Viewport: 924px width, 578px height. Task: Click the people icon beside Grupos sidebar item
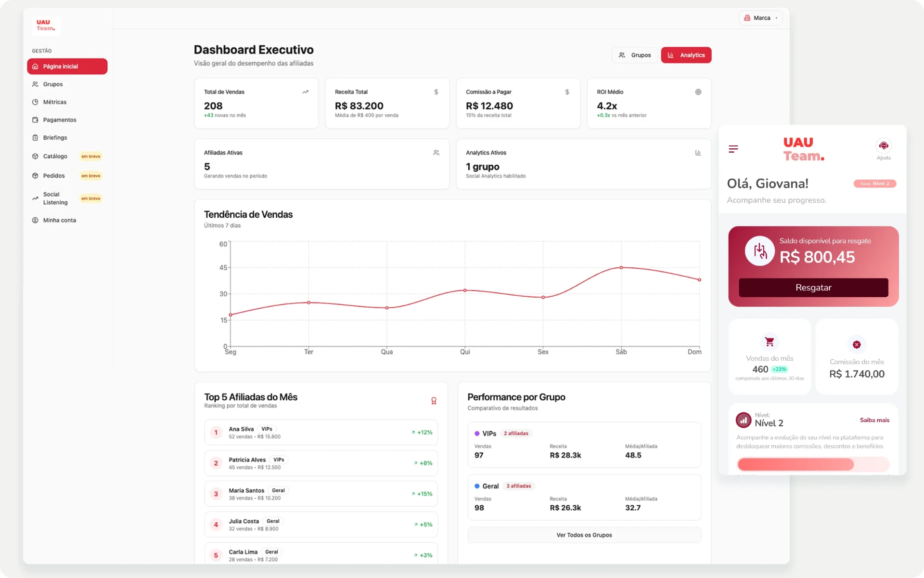pyautogui.click(x=35, y=84)
